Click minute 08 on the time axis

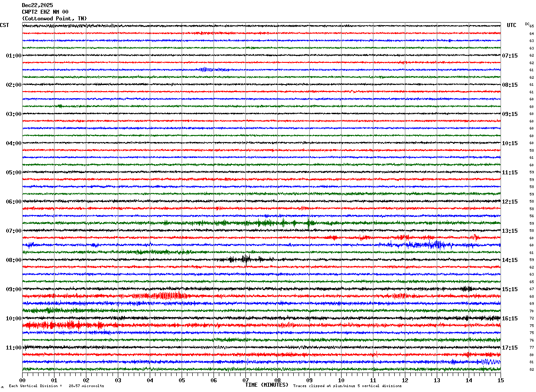(277, 380)
